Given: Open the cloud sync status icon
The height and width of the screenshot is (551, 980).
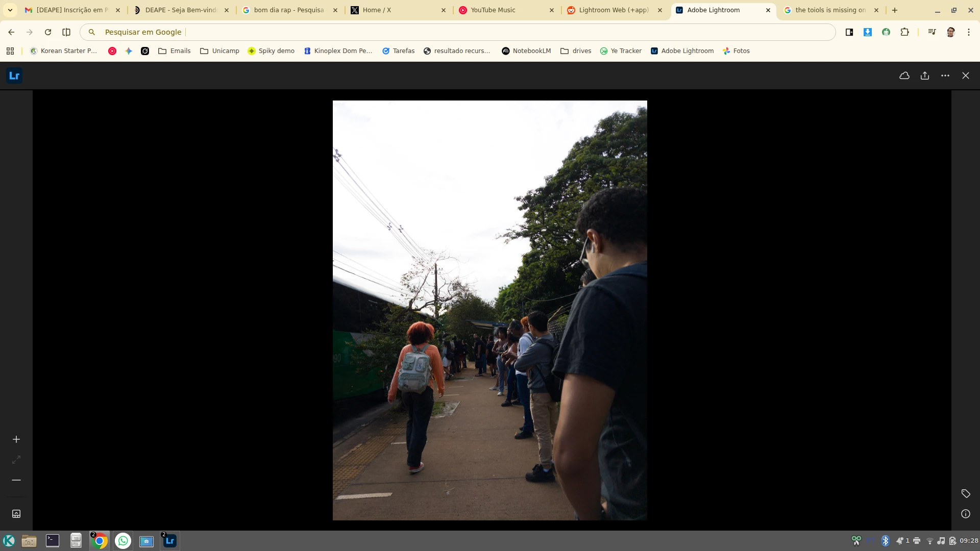Looking at the screenshot, I should point(904,76).
